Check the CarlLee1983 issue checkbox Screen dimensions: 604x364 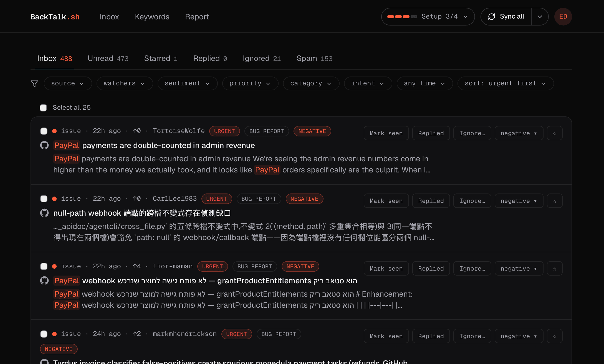point(44,199)
